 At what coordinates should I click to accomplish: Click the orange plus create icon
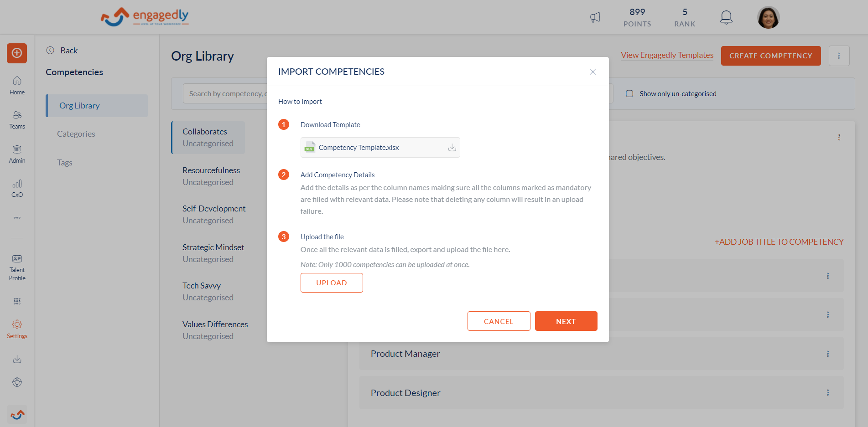[x=17, y=53]
